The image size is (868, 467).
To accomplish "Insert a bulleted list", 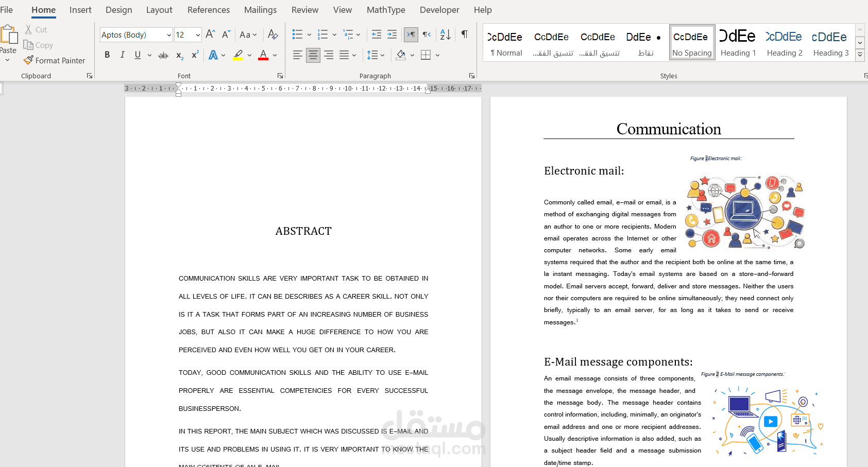I will tap(297, 34).
